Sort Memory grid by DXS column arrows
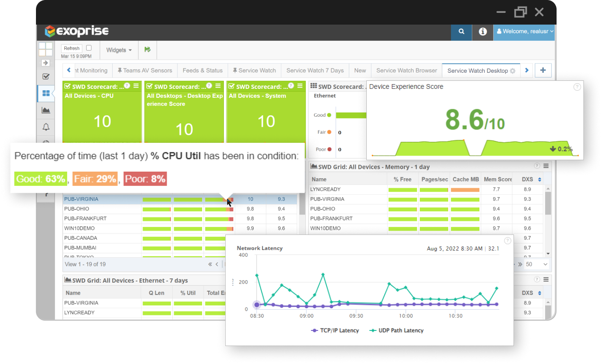 (540, 180)
